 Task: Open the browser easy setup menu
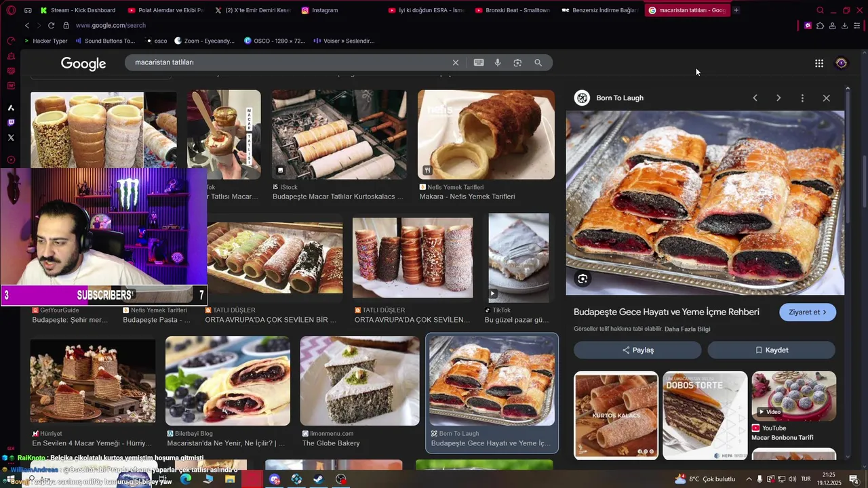[857, 26]
